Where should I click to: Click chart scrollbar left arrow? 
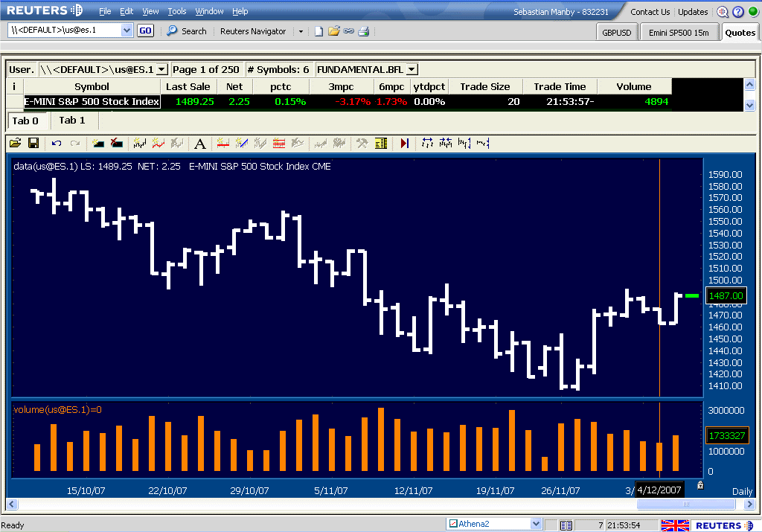pos(12,504)
